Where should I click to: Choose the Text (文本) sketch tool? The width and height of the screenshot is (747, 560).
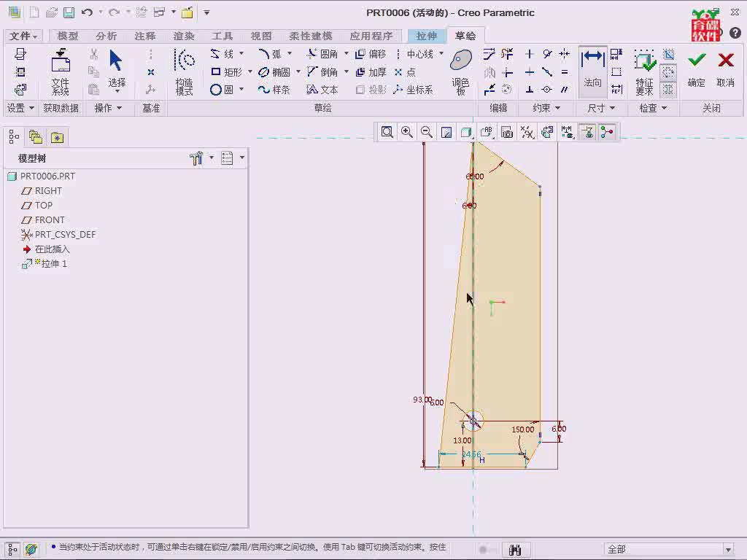[322, 90]
